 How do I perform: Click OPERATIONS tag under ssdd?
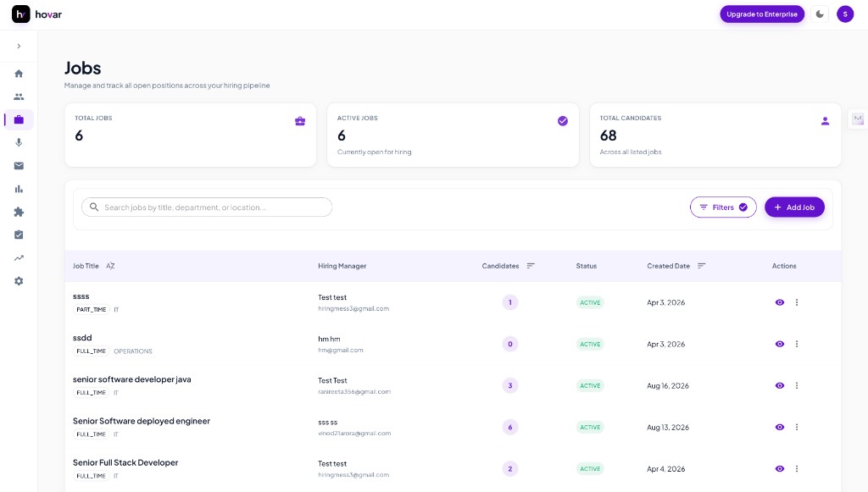133,351
